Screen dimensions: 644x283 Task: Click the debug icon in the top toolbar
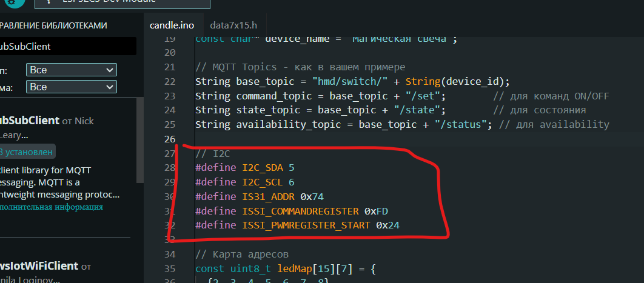tap(12, 2)
